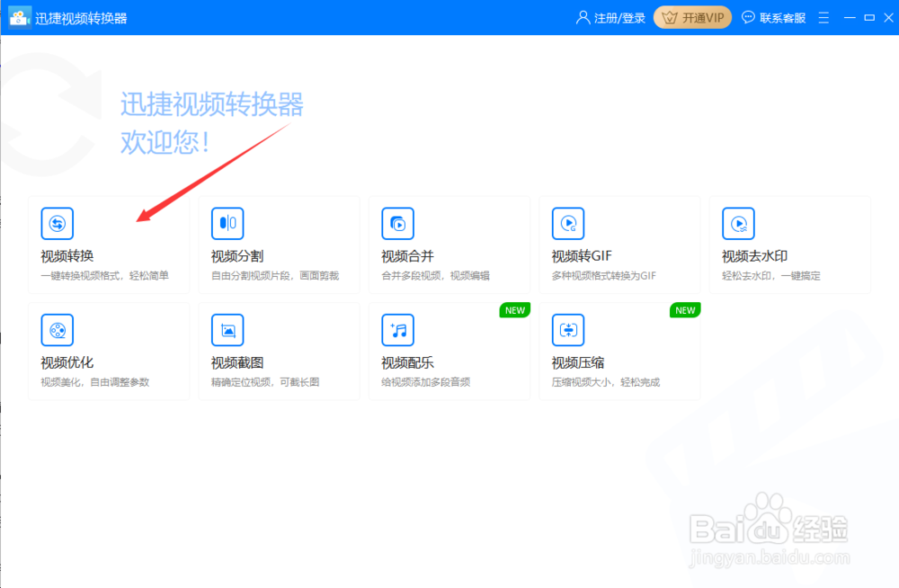
Task: Select the 视频去水印 title text
Action: pos(754,256)
